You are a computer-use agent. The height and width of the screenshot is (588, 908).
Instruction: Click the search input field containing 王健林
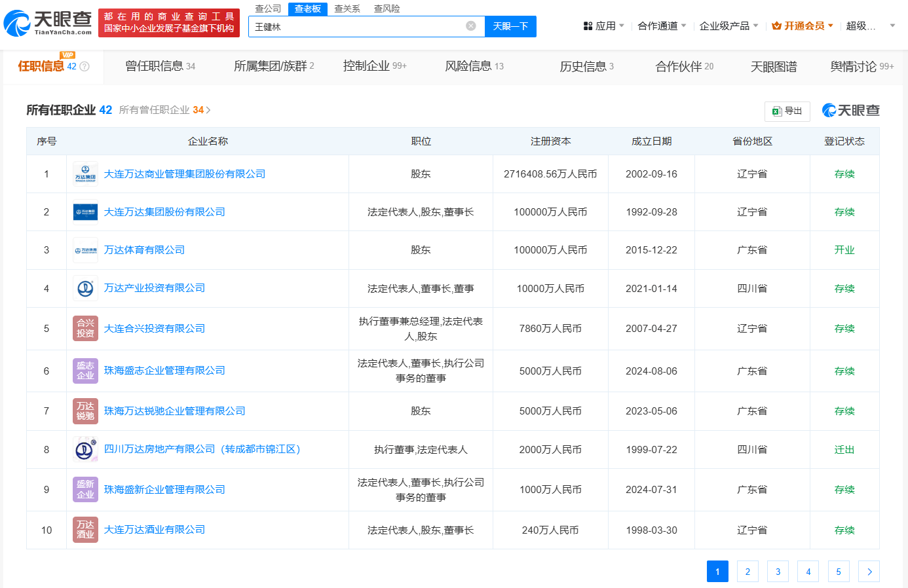[x=357, y=27]
